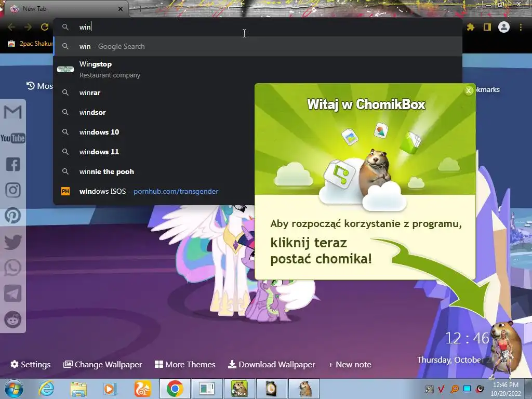Open the YouTube sidebar shortcut

(x=13, y=138)
